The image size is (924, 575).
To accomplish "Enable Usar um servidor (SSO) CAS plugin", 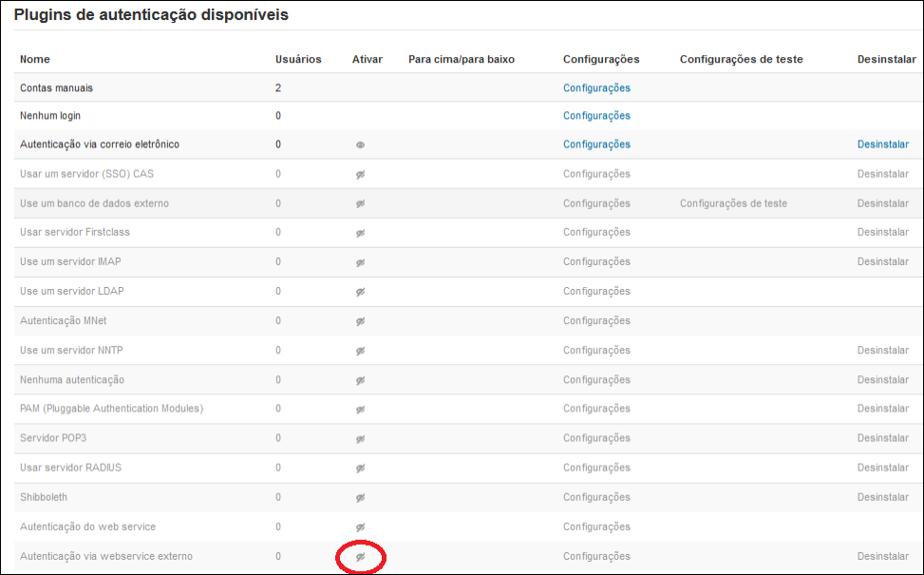I will point(360,174).
